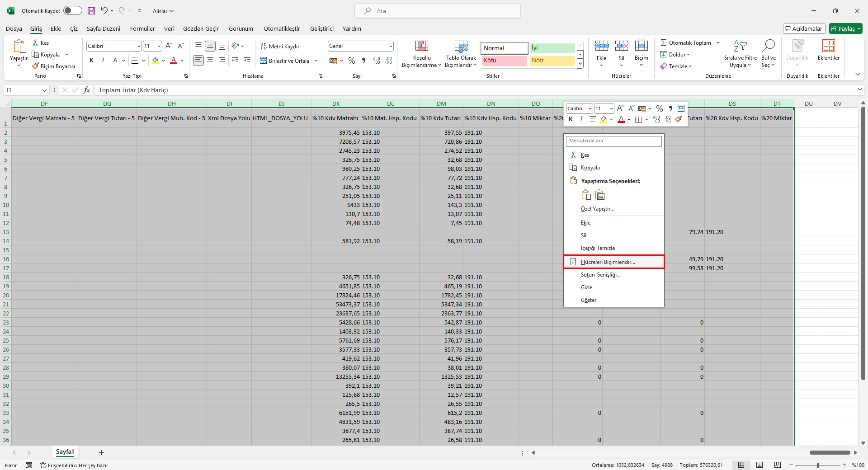Open the Formüller ribbon tab
Image resolution: width=868 pixels, height=470 pixels.
point(142,28)
